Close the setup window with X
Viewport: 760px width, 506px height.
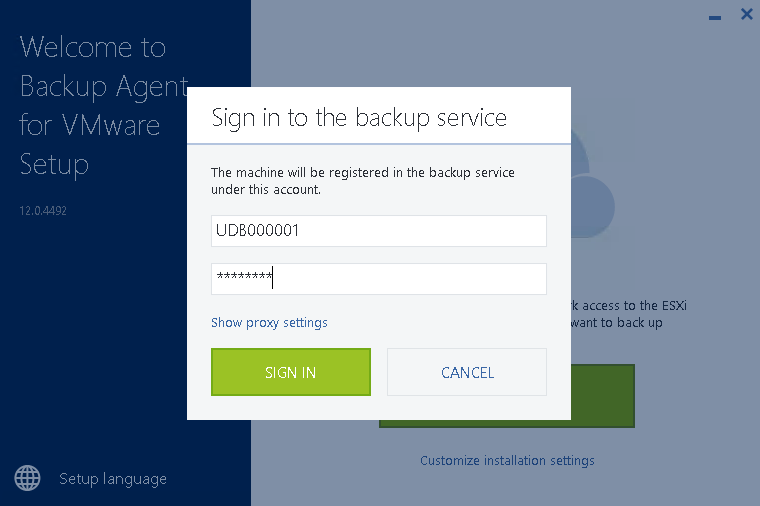click(x=747, y=14)
